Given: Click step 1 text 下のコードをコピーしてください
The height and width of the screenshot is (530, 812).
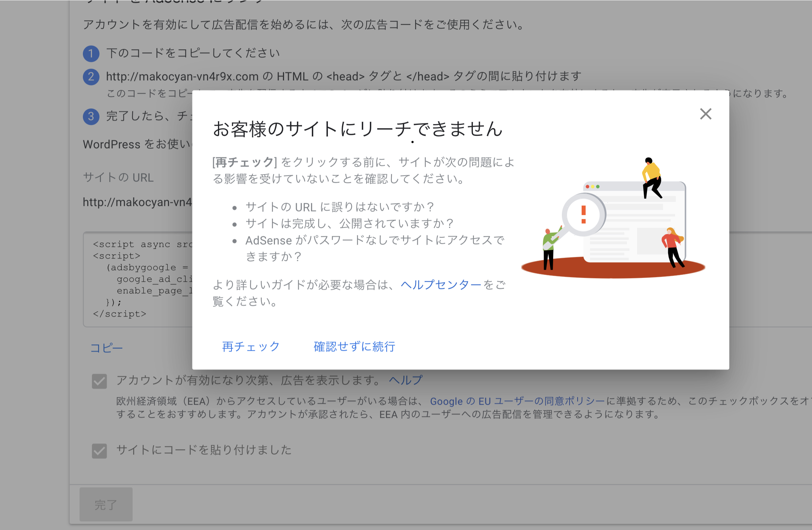Looking at the screenshot, I should [193, 53].
